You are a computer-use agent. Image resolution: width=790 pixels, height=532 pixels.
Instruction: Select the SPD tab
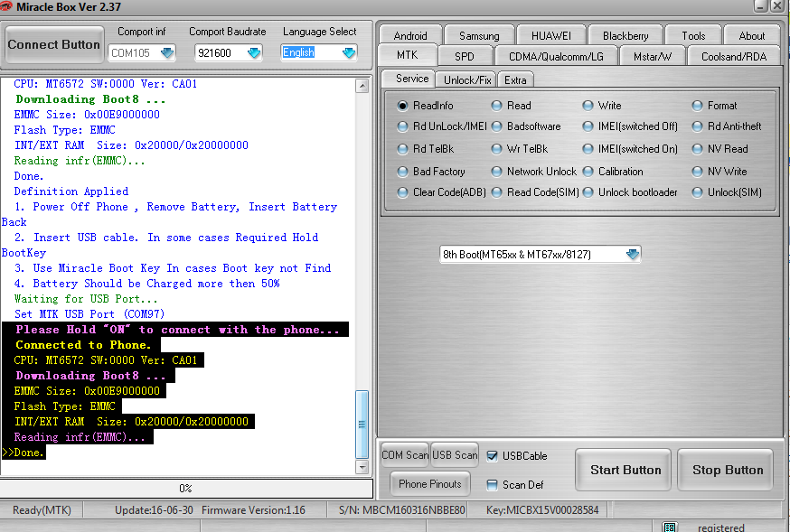(x=464, y=56)
